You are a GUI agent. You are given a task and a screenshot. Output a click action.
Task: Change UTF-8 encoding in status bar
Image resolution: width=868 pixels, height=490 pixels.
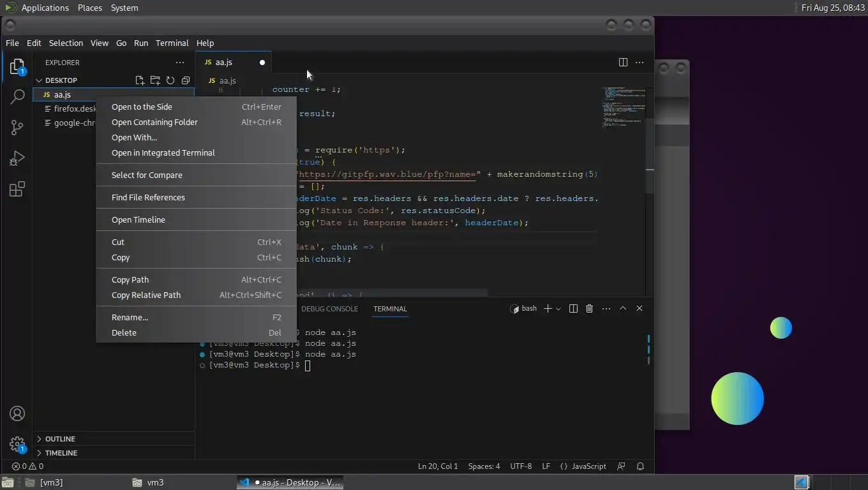tap(521, 466)
